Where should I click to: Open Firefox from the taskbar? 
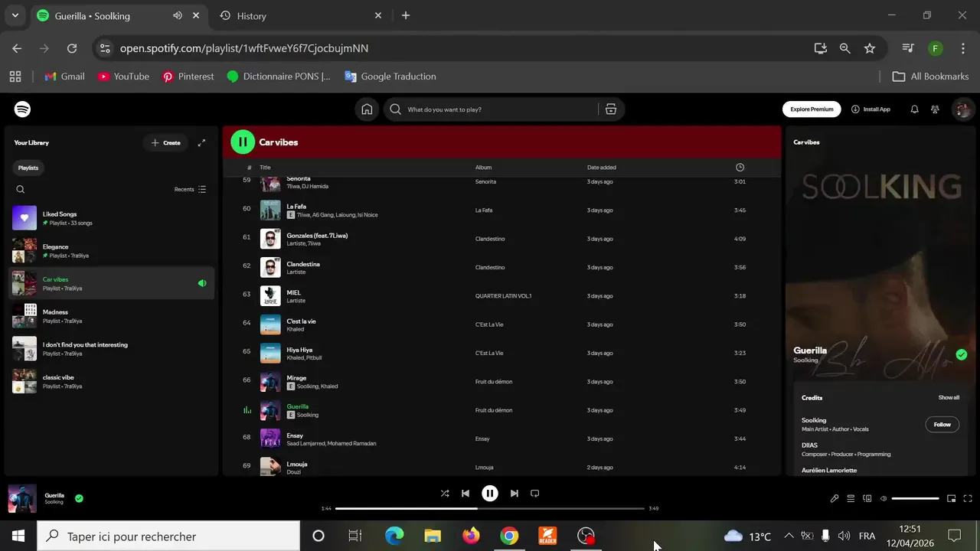tap(471, 536)
